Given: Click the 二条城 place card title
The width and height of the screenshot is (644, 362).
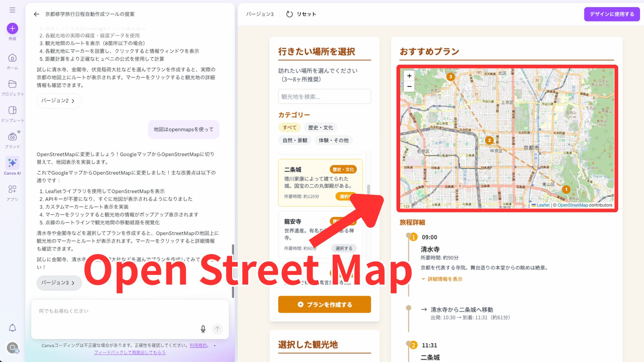Looking at the screenshot, I should coord(293,170).
